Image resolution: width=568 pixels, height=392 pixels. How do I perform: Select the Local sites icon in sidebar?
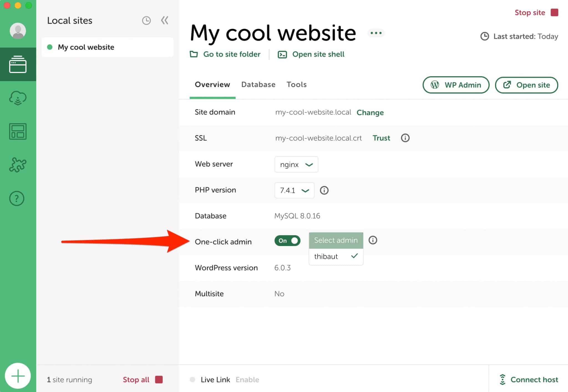point(17,64)
